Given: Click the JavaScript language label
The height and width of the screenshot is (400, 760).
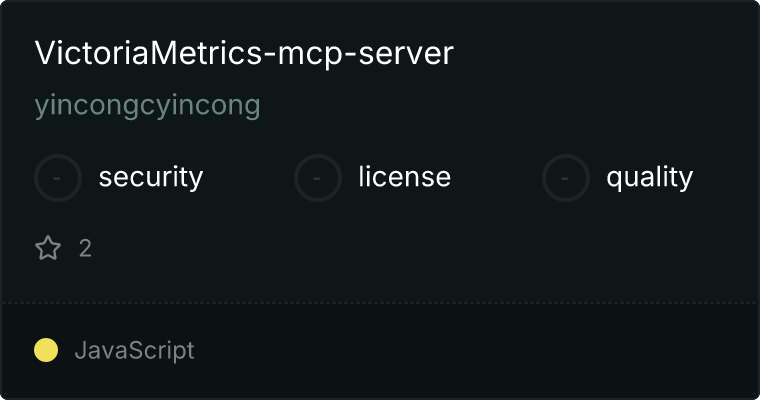Looking at the screenshot, I should (135, 350).
